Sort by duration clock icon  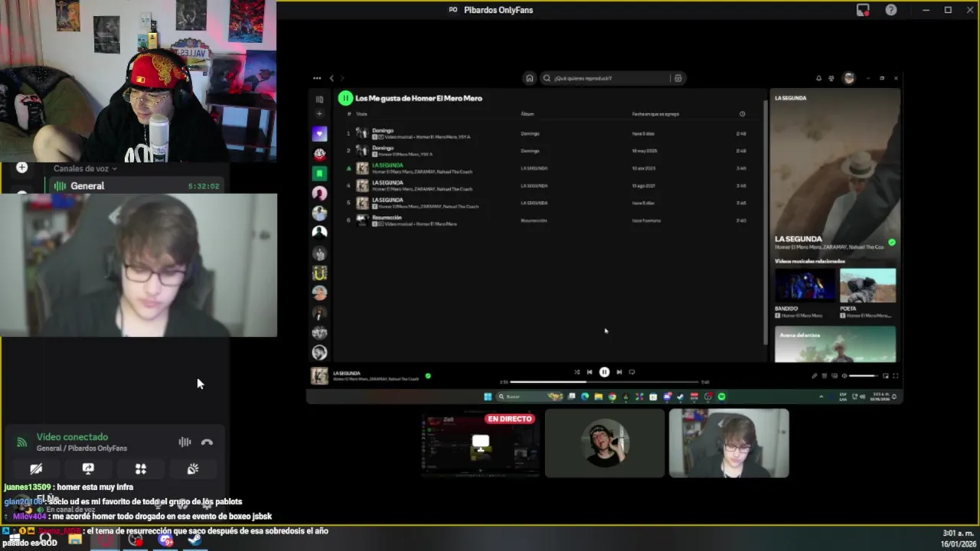click(742, 114)
